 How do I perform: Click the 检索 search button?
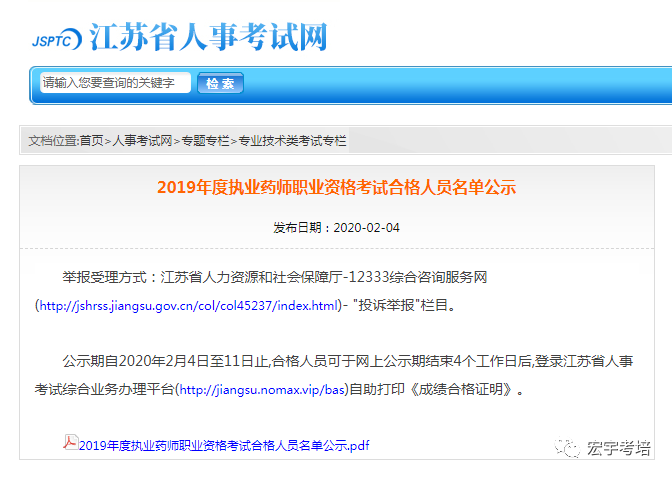tap(220, 83)
